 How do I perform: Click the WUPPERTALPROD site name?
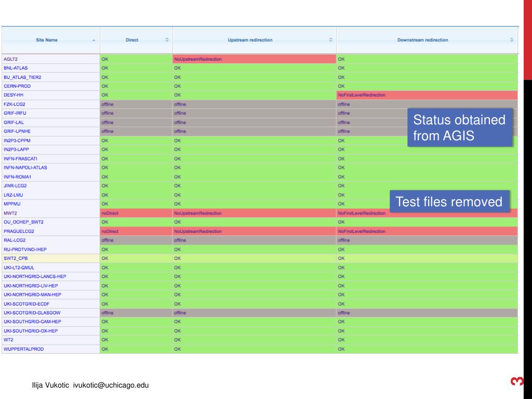(x=24, y=349)
